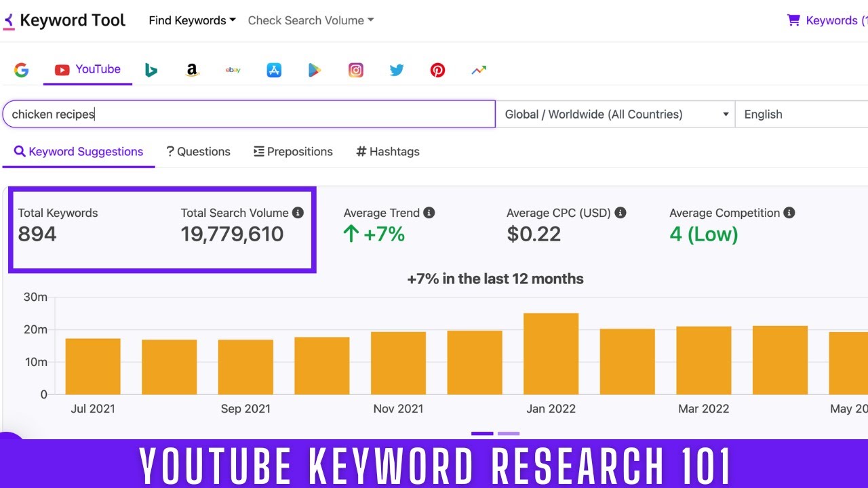Screen dimensions: 868x488
Task: Click the Keyword Tool logo
Action: 64,20
